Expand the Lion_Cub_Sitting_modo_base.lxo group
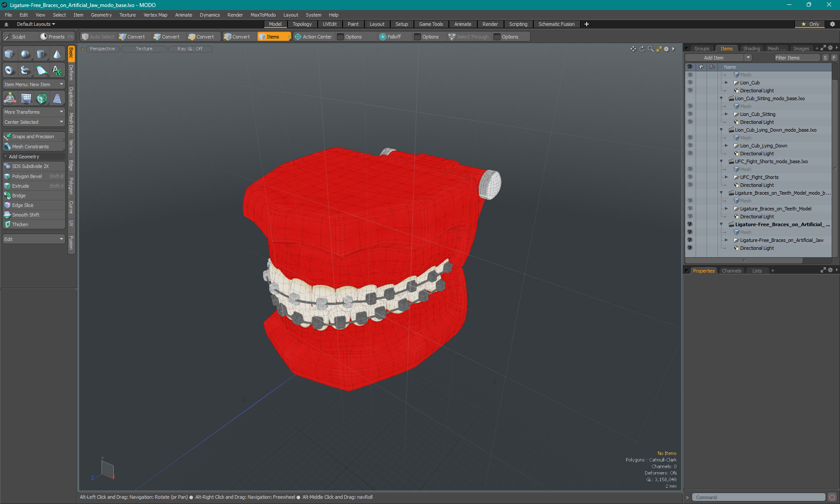The image size is (840, 504). 720,98
